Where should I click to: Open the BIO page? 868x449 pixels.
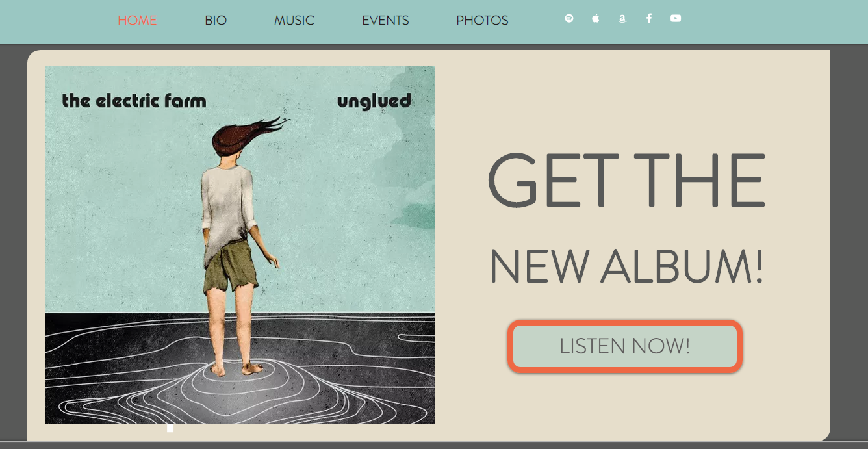tap(216, 20)
